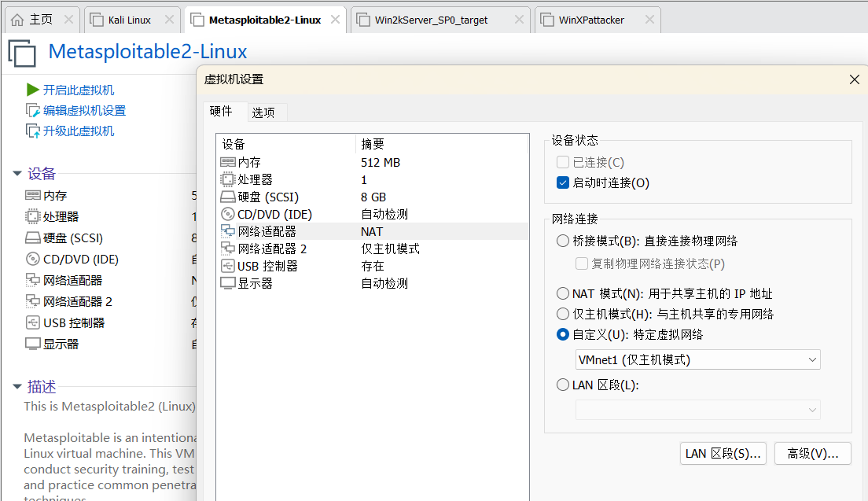Viewport: 868px width, 501px height.
Task: Click the 编辑虚拟机设置 link
Action: click(x=85, y=110)
